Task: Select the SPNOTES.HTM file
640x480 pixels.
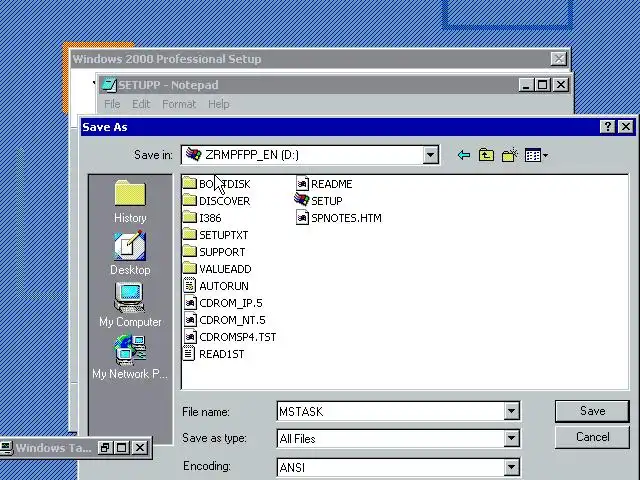Action: tap(339, 218)
